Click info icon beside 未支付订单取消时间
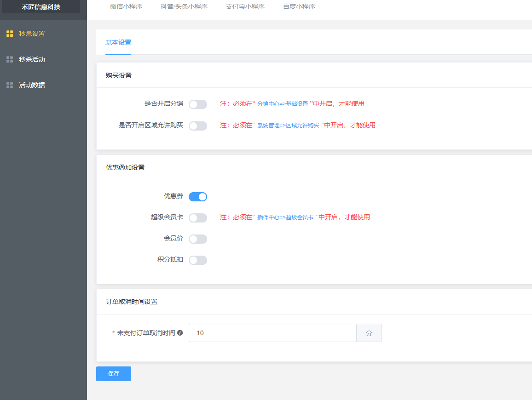The height and width of the screenshot is (400, 532). pyautogui.click(x=180, y=333)
